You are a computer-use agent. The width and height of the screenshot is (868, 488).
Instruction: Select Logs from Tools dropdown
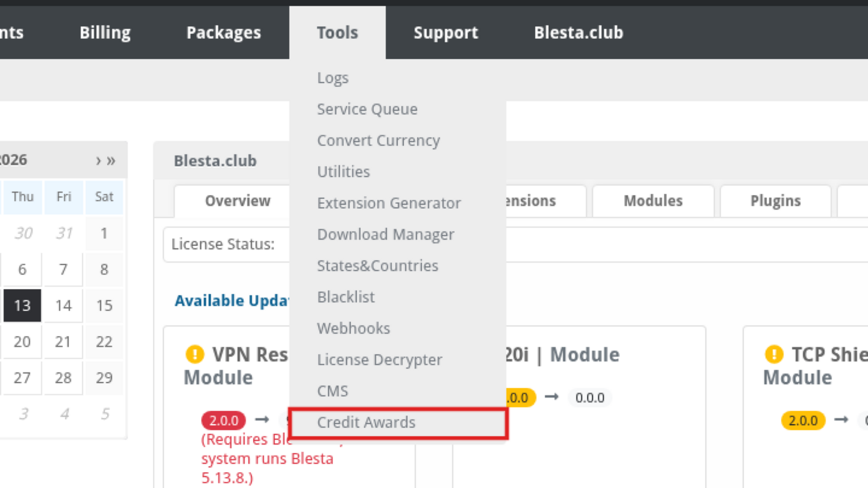pos(333,78)
